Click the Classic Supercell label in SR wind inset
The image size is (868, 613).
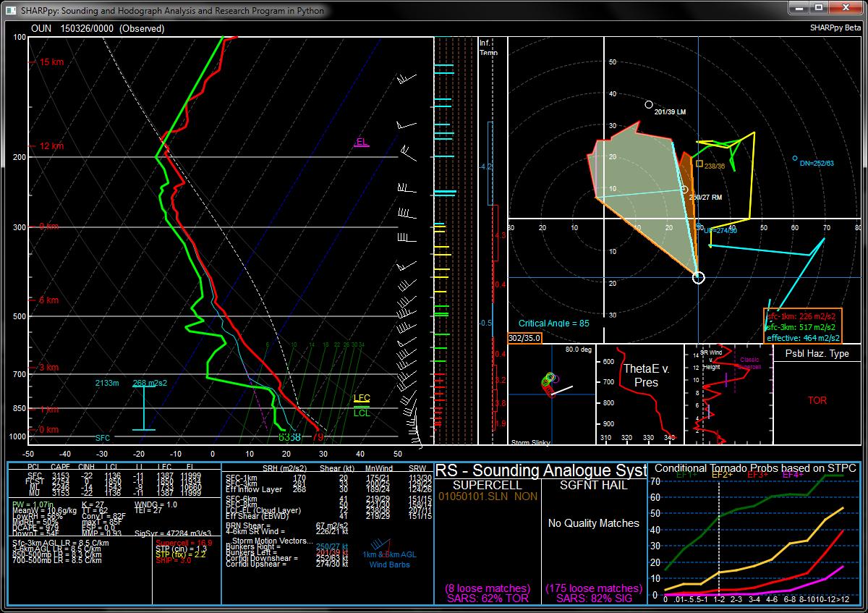(748, 363)
